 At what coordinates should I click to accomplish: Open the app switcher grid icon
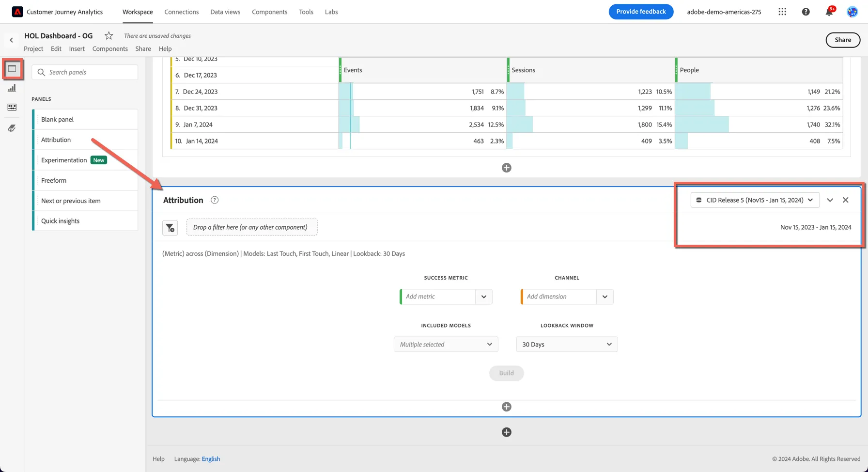point(782,12)
